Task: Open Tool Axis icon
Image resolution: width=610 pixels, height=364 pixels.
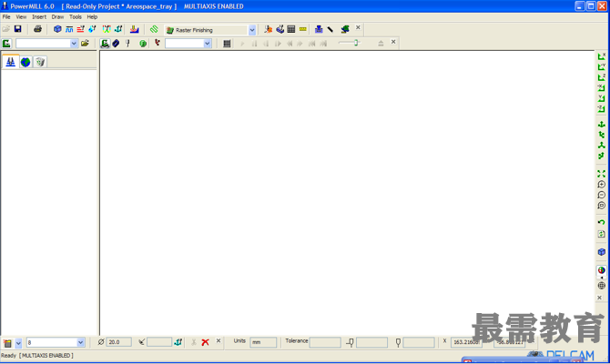Action: pyautogui.click(x=118, y=29)
